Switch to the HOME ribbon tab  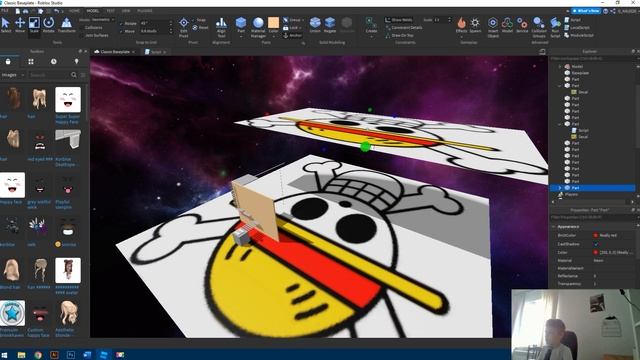click(x=74, y=11)
